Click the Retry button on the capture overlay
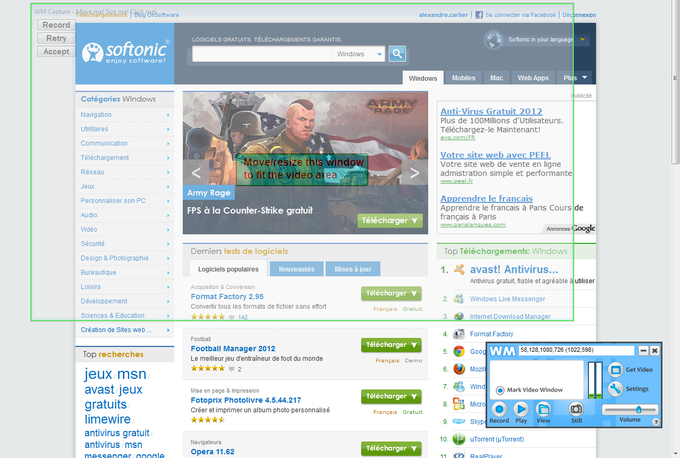 click(x=56, y=38)
